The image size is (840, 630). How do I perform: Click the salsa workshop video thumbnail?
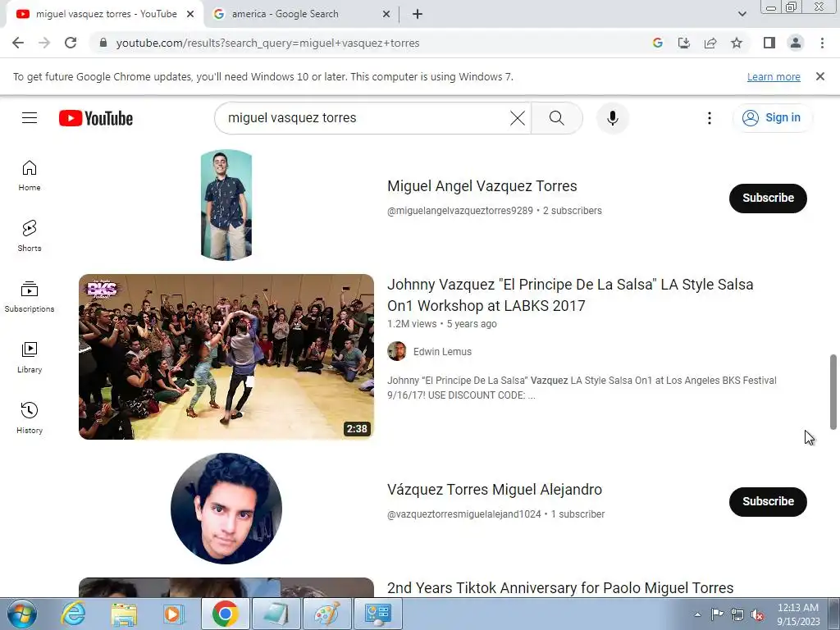click(x=226, y=357)
